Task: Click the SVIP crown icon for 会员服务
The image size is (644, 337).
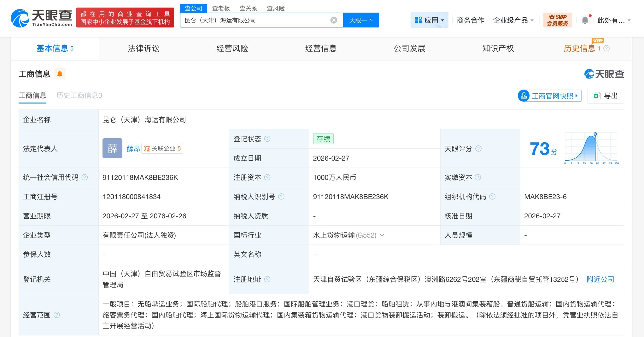Action: (x=552, y=17)
